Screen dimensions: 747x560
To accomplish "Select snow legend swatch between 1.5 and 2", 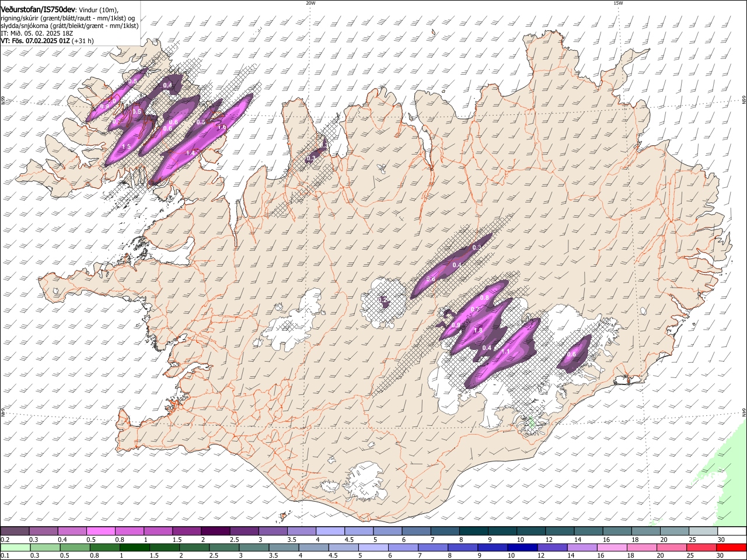I will 187,531.
